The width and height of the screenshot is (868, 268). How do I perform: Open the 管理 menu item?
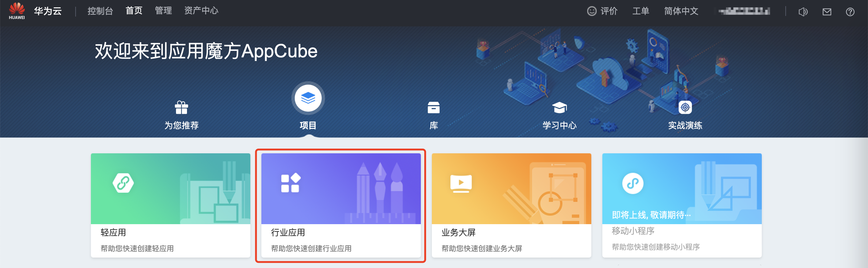[x=163, y=11]
